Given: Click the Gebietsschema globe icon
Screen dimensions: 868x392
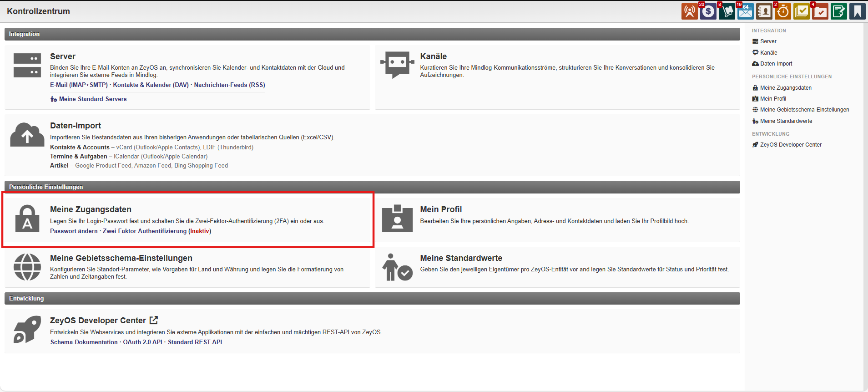Looking at the screenshot, I should point(27,267).
